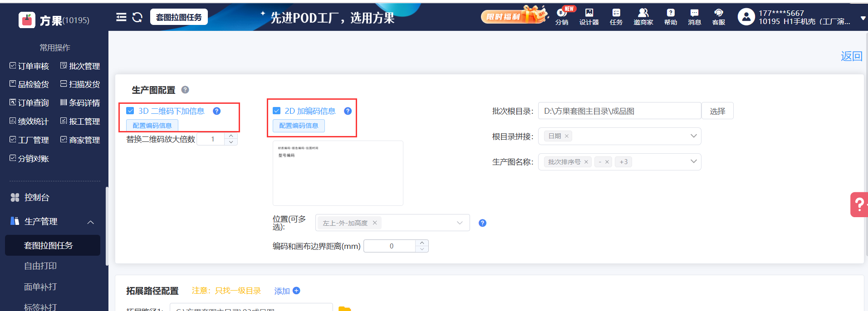Open 品检验货 shortcut
The height and width of the screenshot is (311, 868).
click(29, 84)
